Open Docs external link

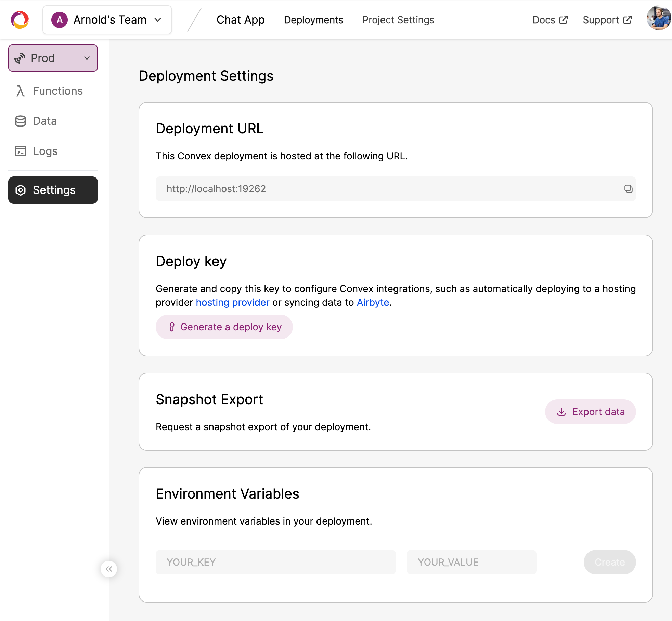tap(550, 20)
